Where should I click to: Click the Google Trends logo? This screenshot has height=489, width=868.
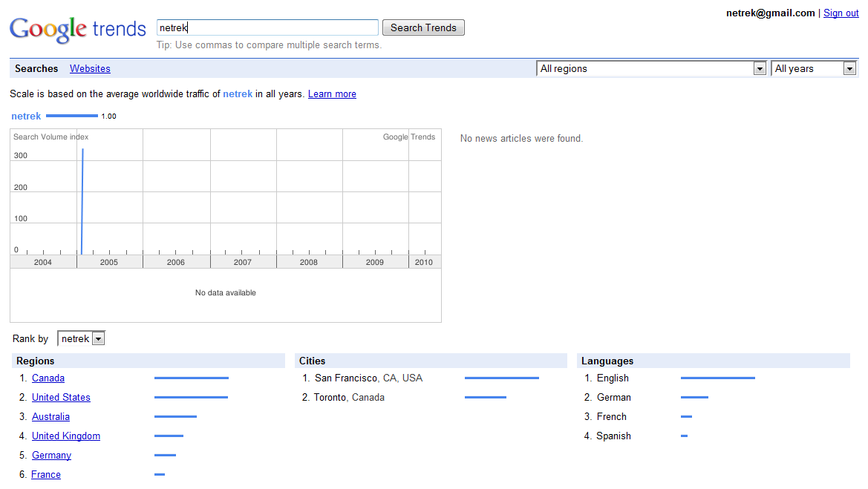(x=77, y=30)
